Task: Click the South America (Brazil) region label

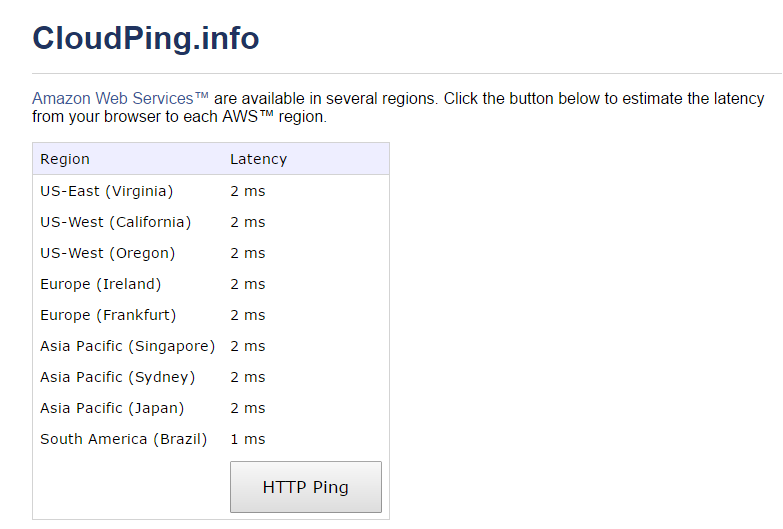Action: point(123,439)
